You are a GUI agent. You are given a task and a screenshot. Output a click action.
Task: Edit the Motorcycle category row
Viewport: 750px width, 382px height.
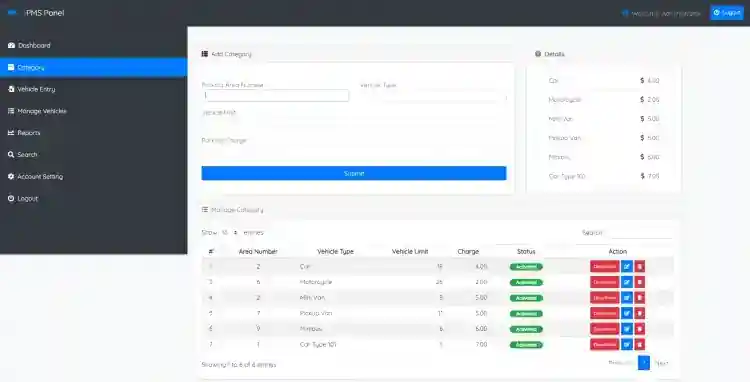point(627,282)
